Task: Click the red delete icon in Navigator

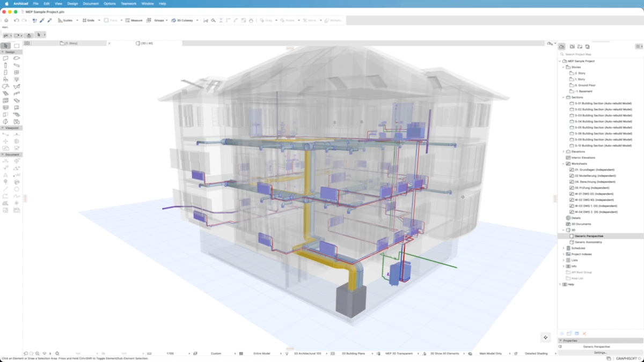Action: [584, 334]
